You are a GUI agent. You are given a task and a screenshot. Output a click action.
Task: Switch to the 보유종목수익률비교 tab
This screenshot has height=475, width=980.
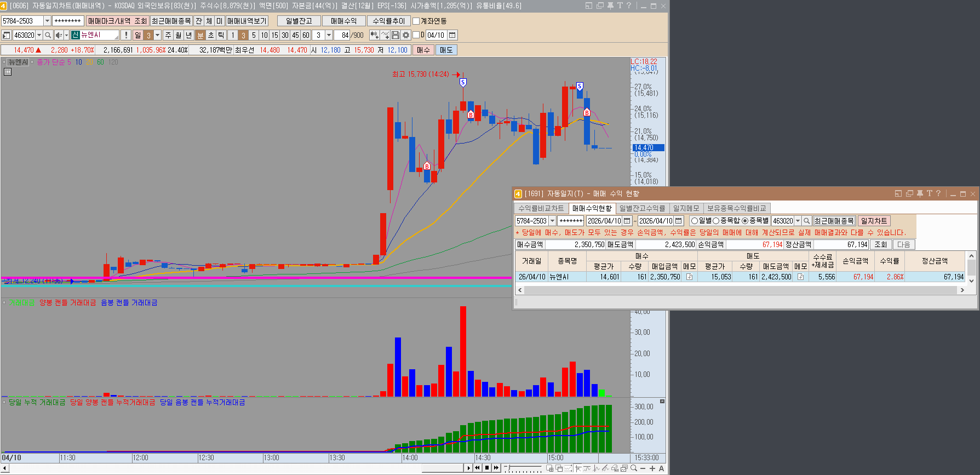click(x=737, y=208)
